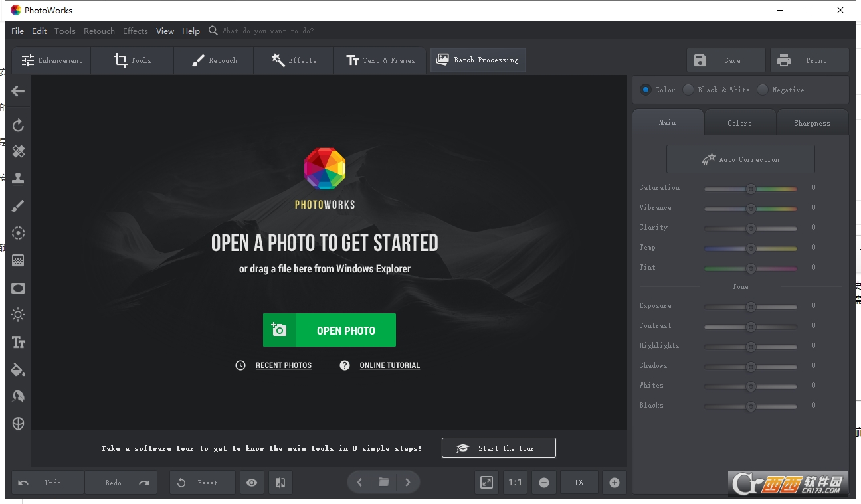This screenshot has height=504, width=861.
Task: Open the Text & Frames toolbar tab
Action: [x=381, y=60]
